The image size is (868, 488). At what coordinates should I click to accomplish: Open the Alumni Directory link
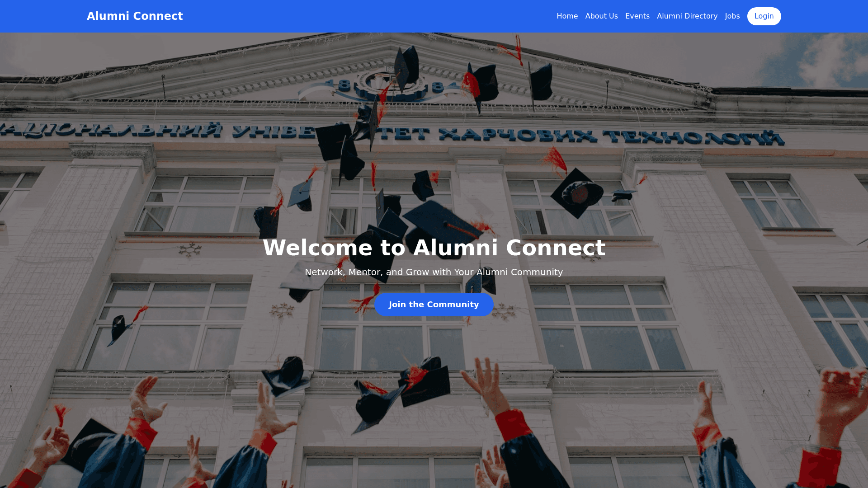(x=687, y=16)
